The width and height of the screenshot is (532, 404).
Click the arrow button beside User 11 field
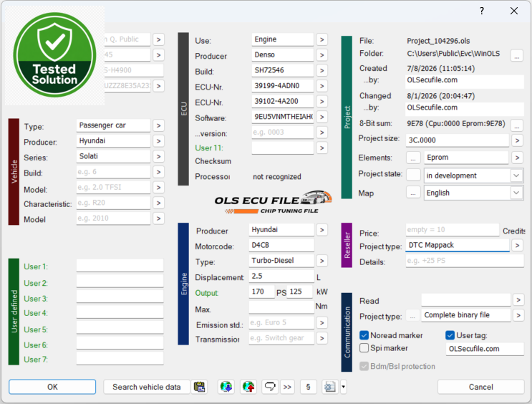[321, 148]
